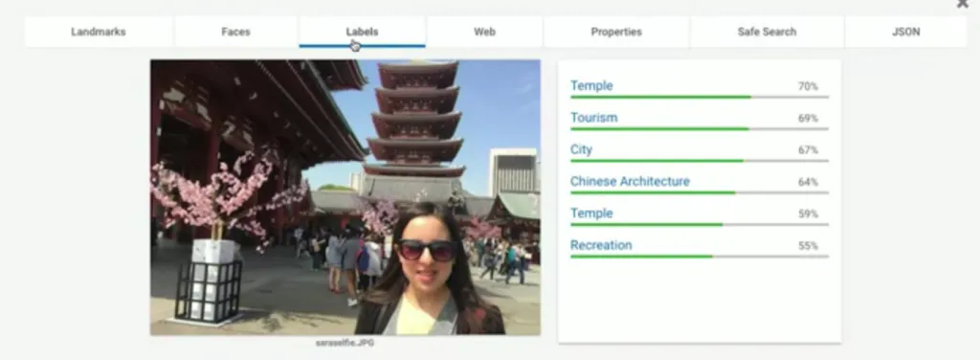The height and width of the screenshot is (360, 980).
Task: Switch to the Properties tab
Action: click(x=616, y=32)
